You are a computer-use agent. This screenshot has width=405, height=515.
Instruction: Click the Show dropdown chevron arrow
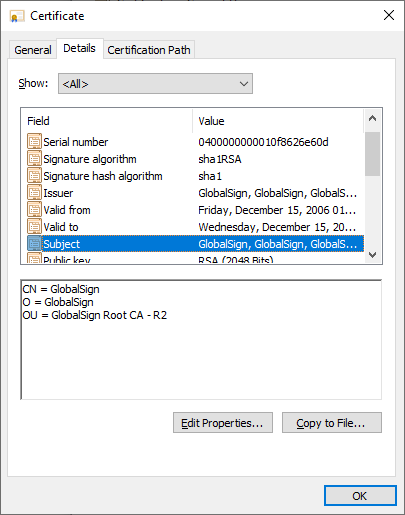(244, 84)
